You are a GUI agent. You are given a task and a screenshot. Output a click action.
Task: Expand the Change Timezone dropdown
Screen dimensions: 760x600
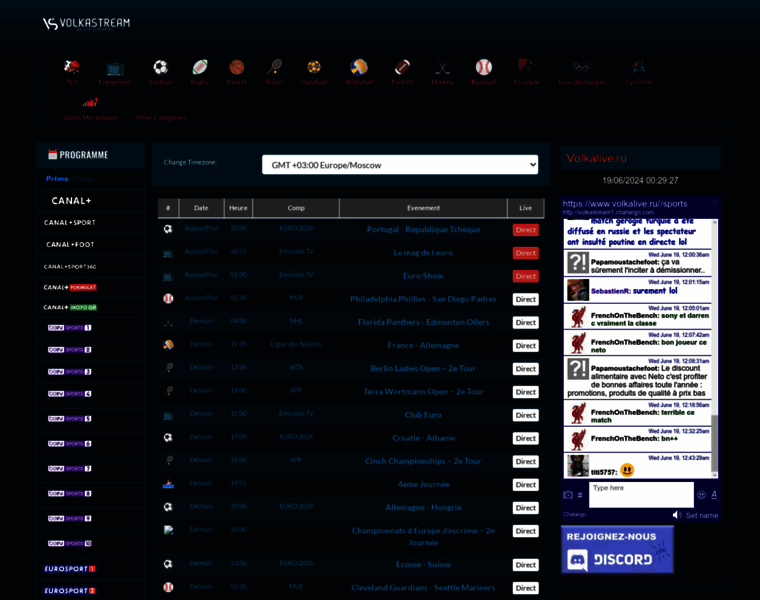tap(400, 165)
